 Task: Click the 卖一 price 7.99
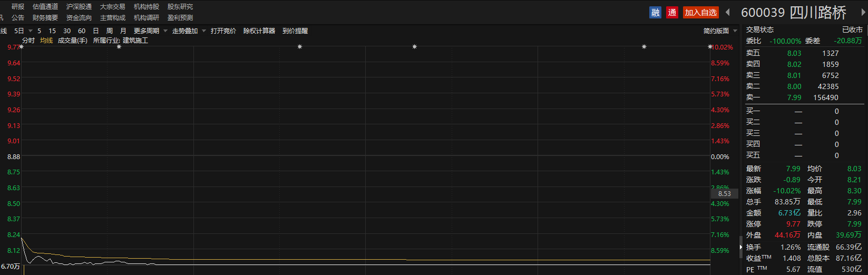tap(794, 97)
